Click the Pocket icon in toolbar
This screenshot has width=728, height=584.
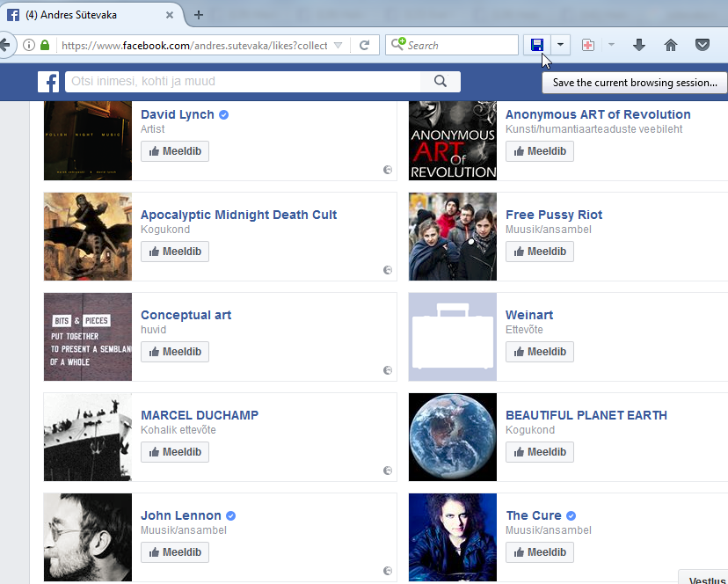click(702, 45)
